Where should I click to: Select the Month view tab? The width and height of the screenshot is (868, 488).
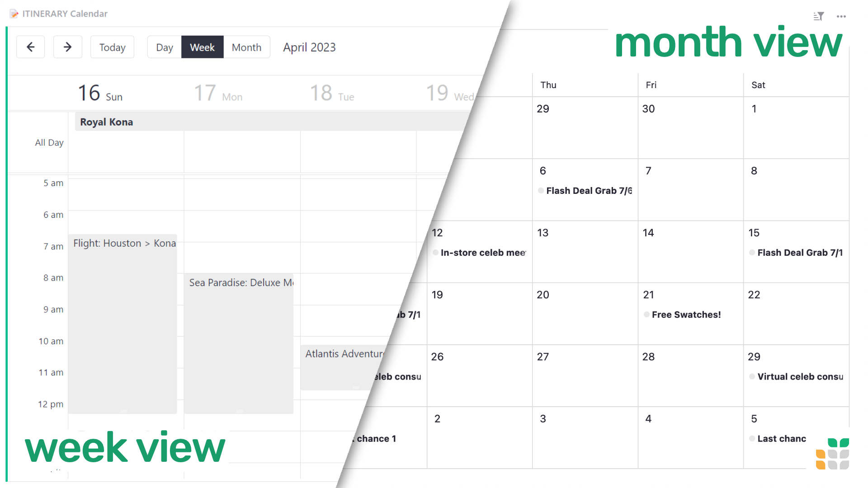coord(245,47)
